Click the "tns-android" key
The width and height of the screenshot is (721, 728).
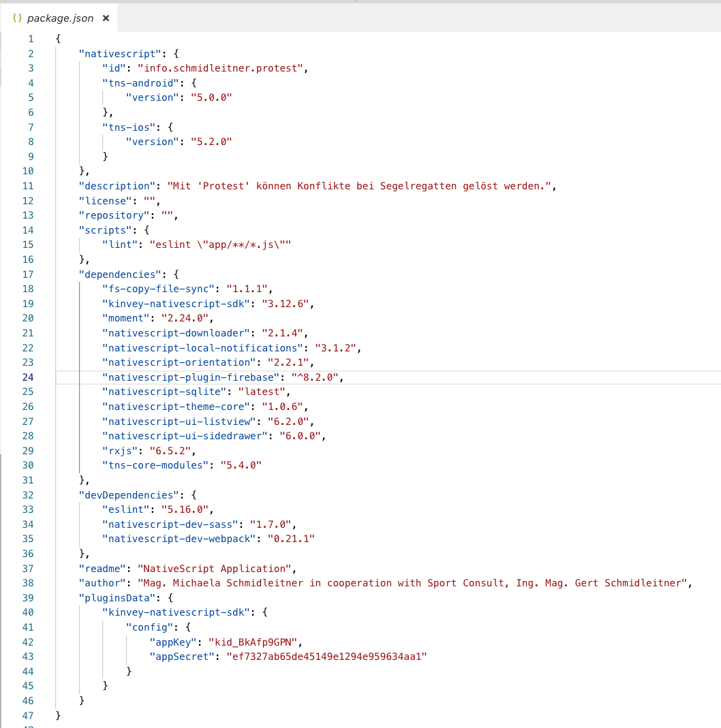click(x=140, y=83)
